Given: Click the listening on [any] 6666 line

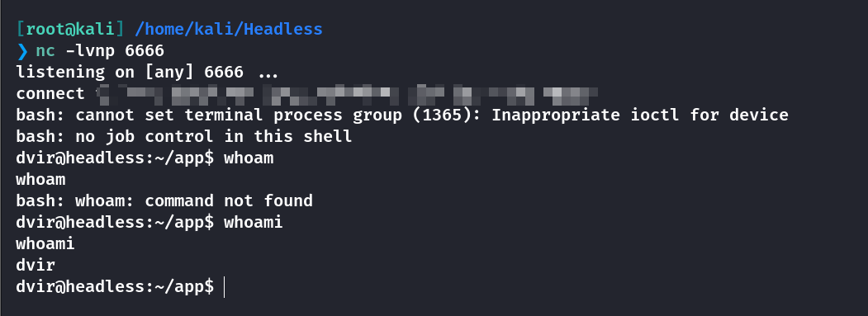Looking at the screenshot, I should tap(147, 73).
